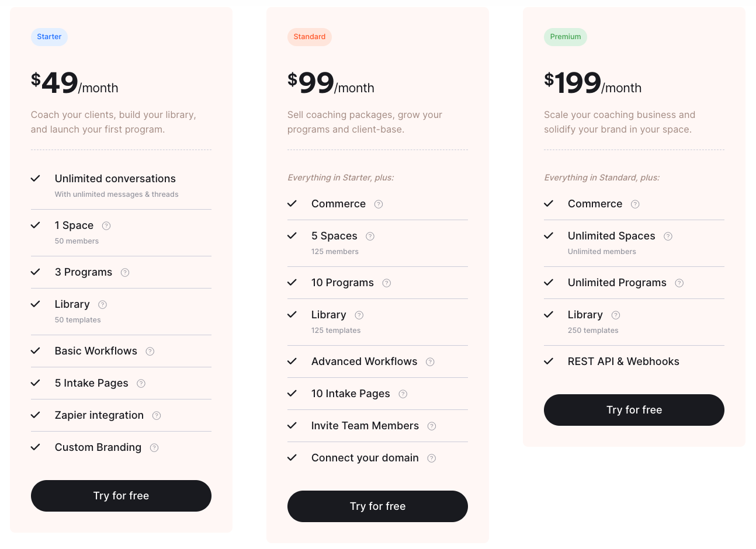The width and height of the screenshot is (756, 549).
Task: Click help icon next to 1 Space
Action: 106,226
